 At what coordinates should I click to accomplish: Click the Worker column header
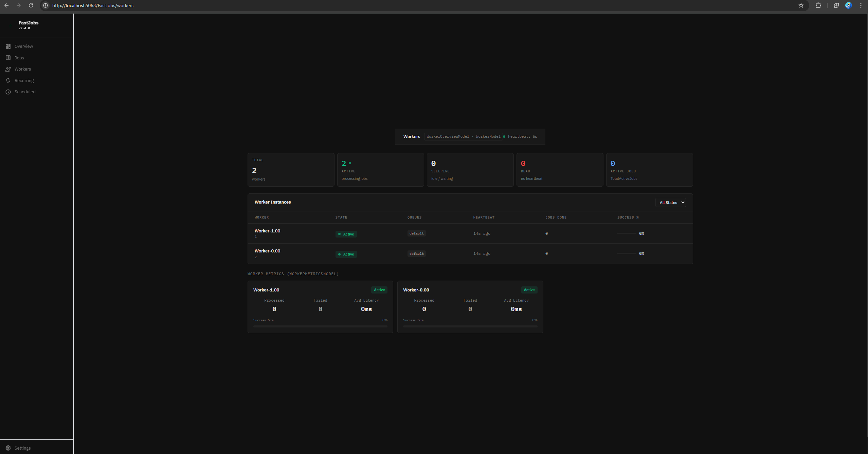click(x=261, y=217)
